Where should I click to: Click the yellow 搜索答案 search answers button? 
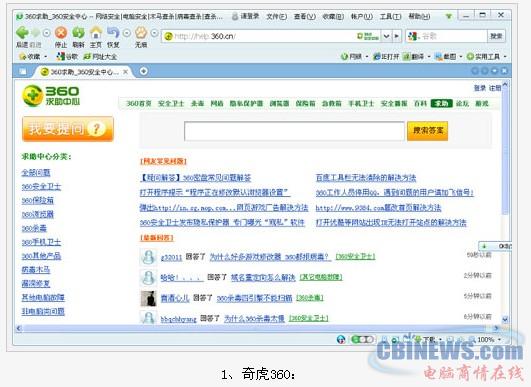(427, 131)
